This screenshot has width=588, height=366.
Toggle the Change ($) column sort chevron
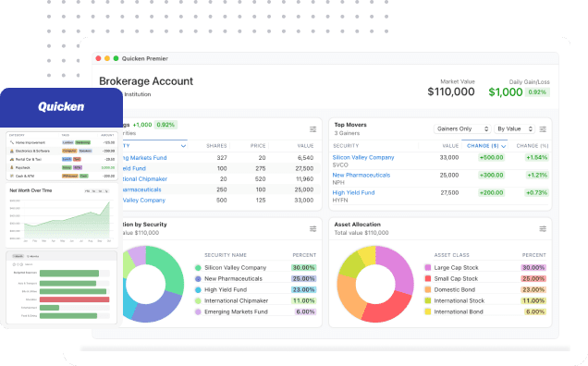(503, 146)
